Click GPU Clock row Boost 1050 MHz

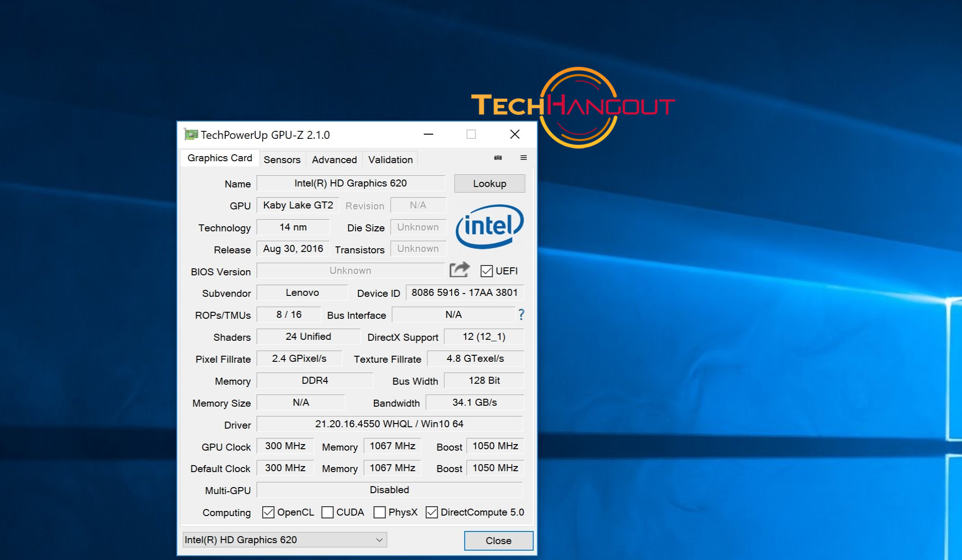(x=495, y=446)
